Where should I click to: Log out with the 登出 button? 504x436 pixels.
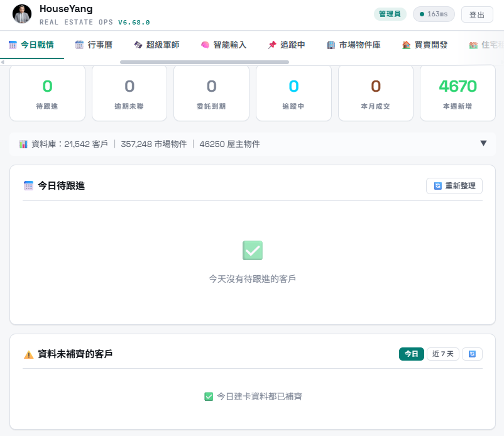(x=477, y=14)
